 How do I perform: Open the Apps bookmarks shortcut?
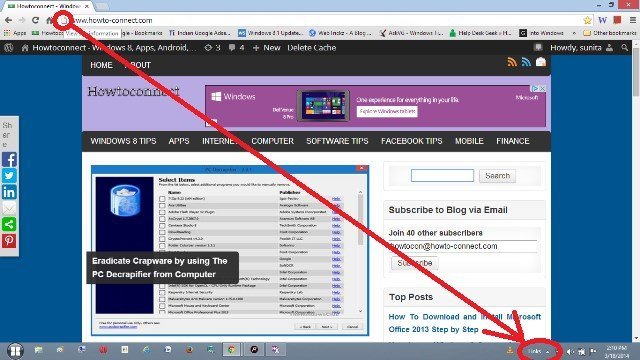point(15,33)
